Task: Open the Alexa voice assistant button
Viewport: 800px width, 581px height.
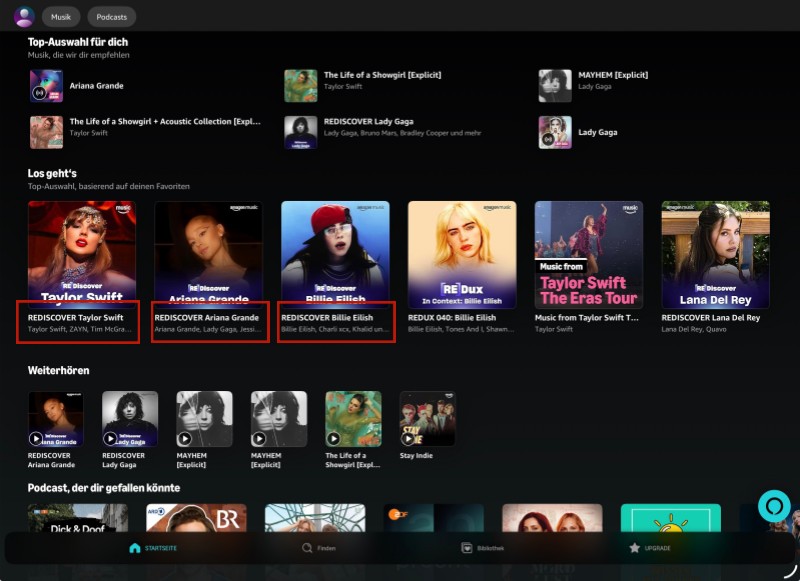Action: pyautogui.click(x=774, y=506)
